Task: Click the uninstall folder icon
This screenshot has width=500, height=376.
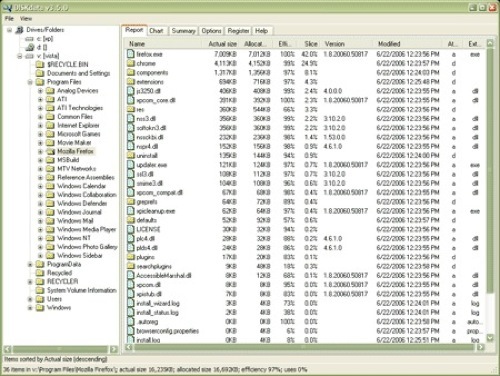Action: pyautogui.click(x=131, y=156)
